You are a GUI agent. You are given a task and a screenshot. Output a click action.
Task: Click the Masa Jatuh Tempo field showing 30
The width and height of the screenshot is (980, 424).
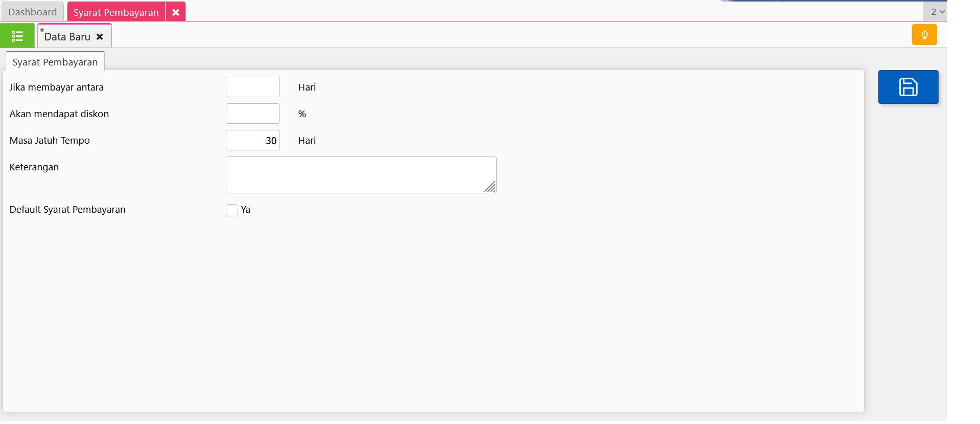tap(252, 140)
